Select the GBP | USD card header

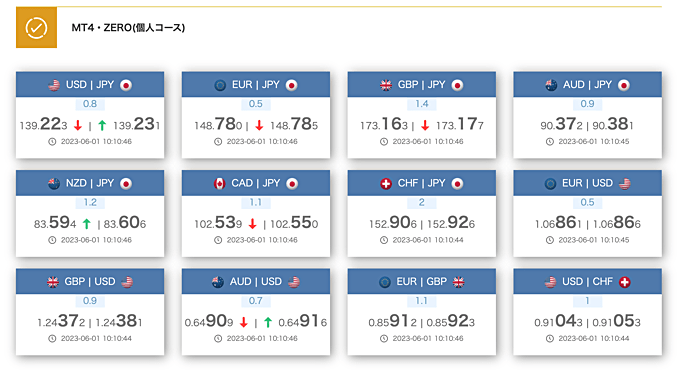90,282
